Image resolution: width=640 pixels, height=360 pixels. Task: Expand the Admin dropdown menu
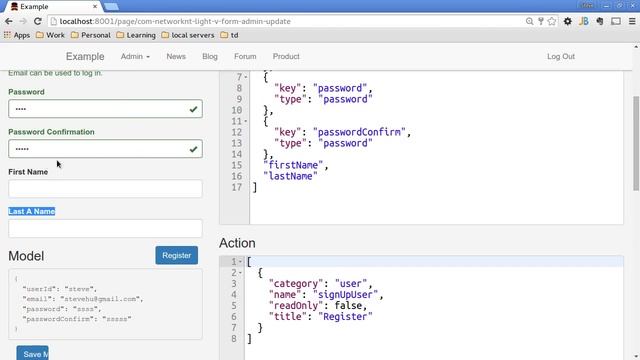[135, 56]
